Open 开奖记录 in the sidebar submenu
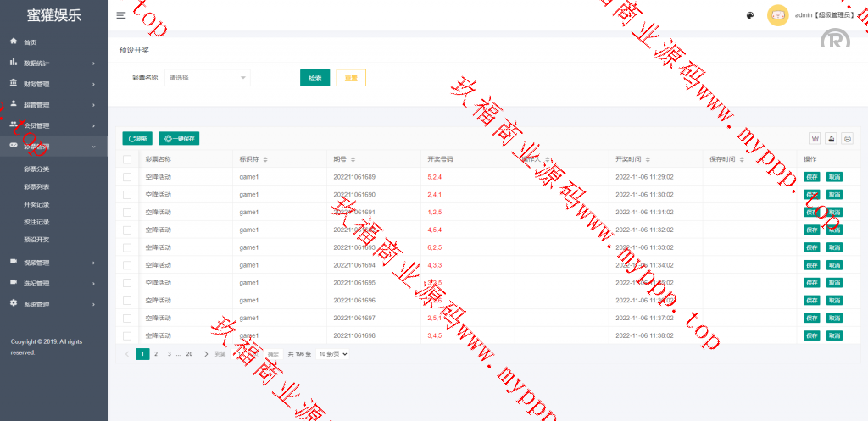This screenshot has width=868, height=421. click(36, 205)
